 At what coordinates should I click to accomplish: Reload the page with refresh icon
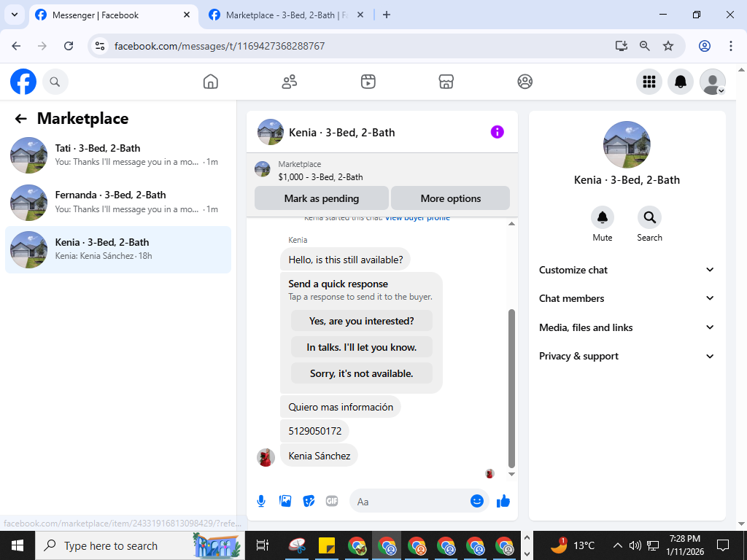click(69, 46)
